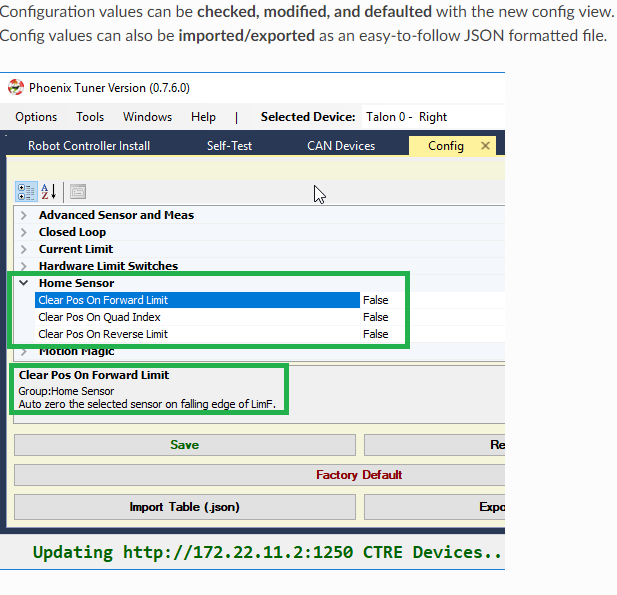The image size is (617, 595).
Task: Switch to Robot Controller Install tab
Action: coord(89,146)
